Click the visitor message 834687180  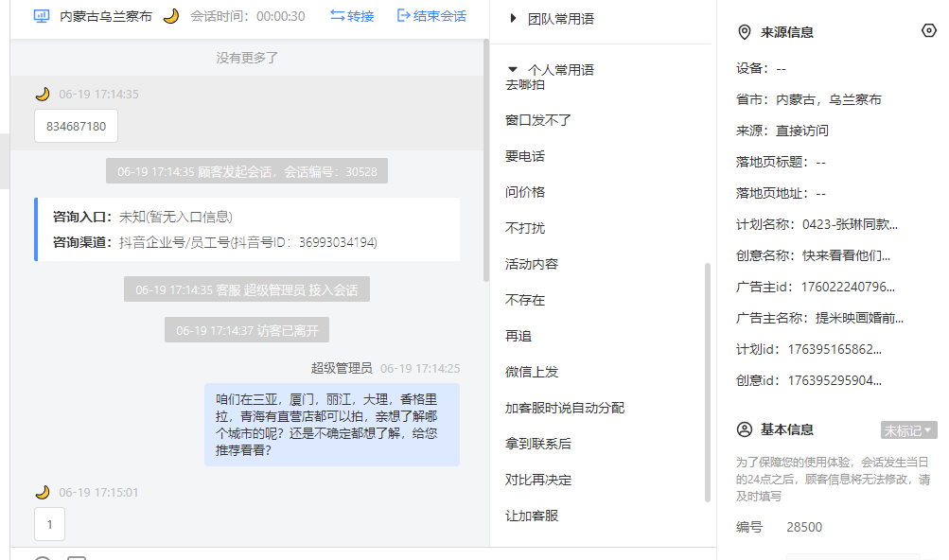pyautogui.click(x=77, y=126)
